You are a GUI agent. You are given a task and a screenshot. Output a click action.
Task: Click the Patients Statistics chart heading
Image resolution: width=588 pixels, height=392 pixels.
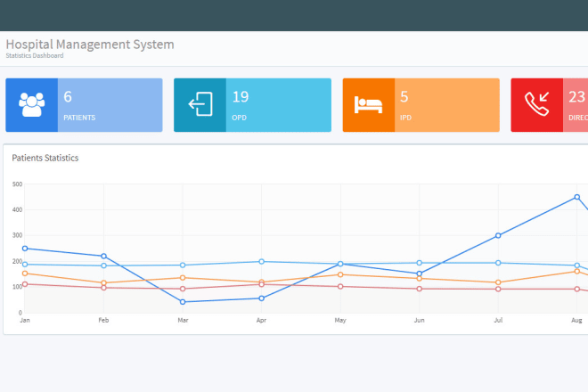pyautogui.click(x=45, y=158)
